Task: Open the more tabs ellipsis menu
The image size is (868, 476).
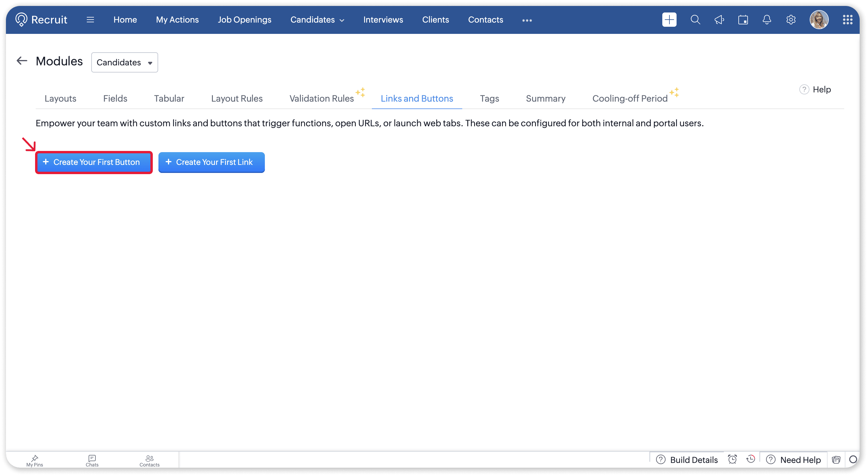Action: click(527, 21)
